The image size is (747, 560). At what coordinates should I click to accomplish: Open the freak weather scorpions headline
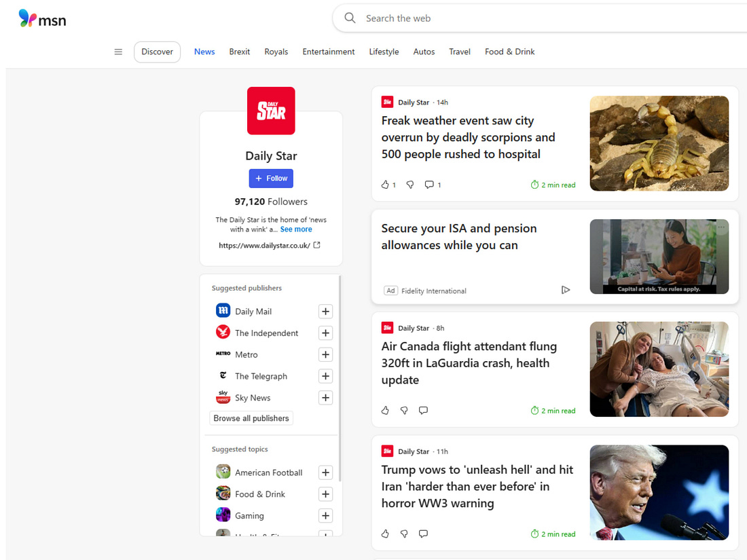point(469,137)
